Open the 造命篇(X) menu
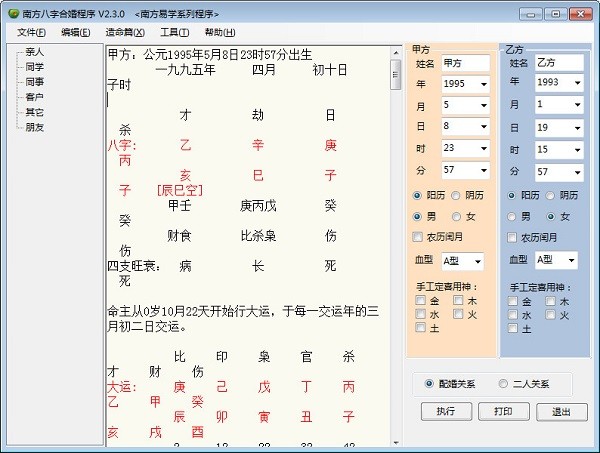This screenshot has height=453, width=600. click(x=125, y=33)
